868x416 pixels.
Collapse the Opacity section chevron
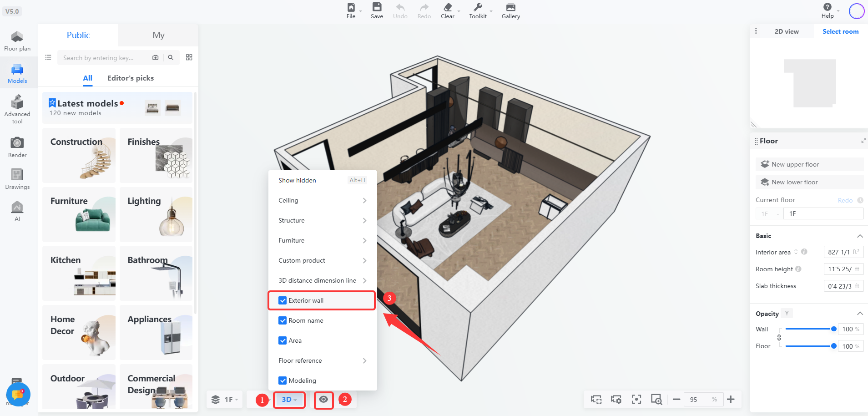(860, 313)
